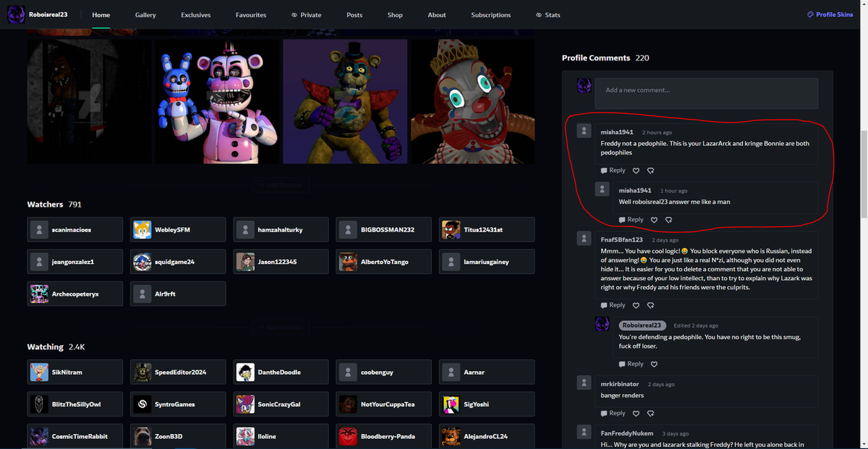The height and width of the screenshot is (449, 868).
Task: Open watched user SikNitram
Action: [75, 372]
